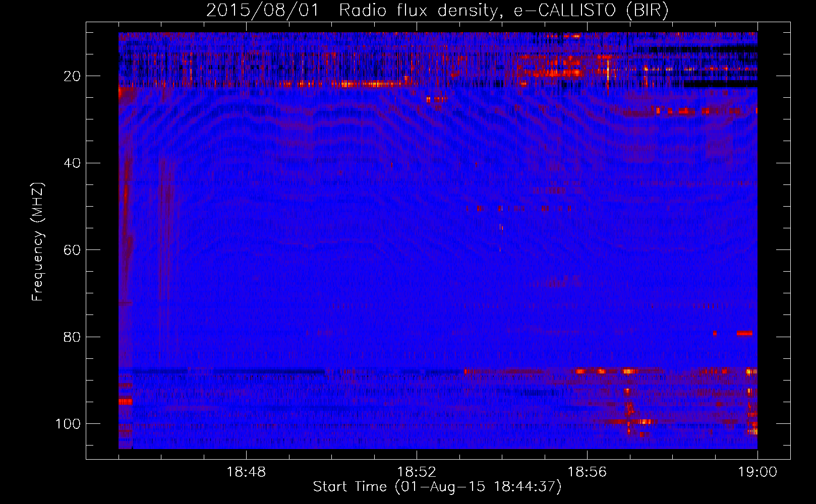Select the 'Frequency (MHZ)' y-axis label

[38, 242]
